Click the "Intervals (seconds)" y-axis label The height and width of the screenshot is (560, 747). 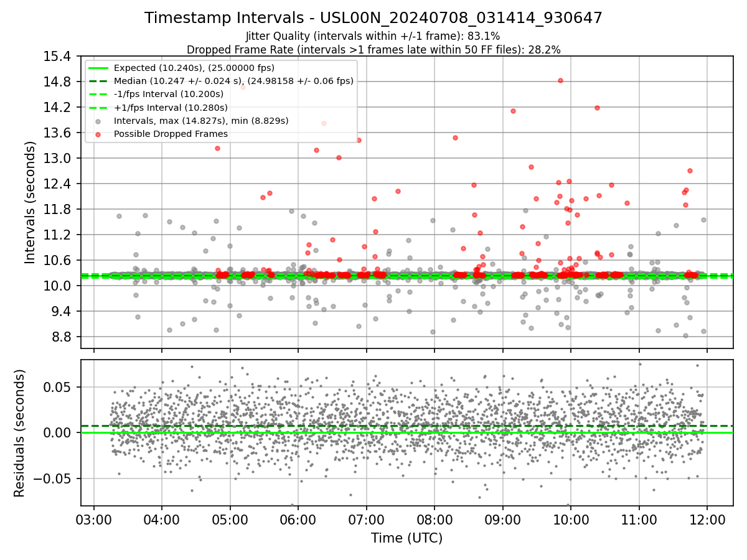point(31,202)
